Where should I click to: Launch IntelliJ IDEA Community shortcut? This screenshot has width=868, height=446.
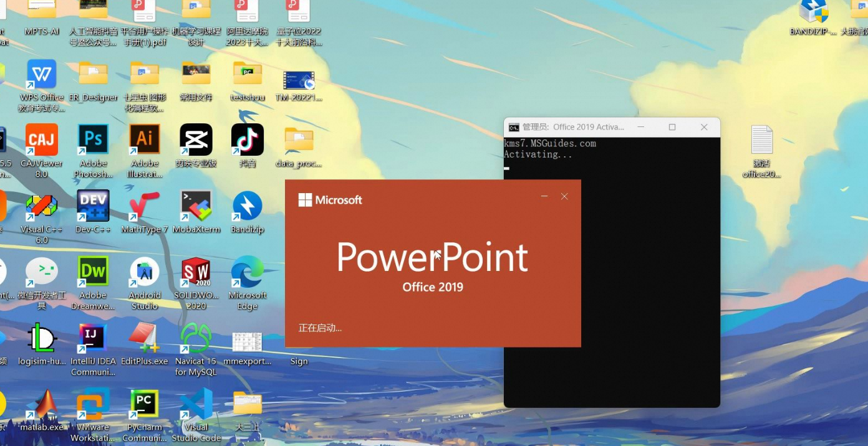point(93,338)
